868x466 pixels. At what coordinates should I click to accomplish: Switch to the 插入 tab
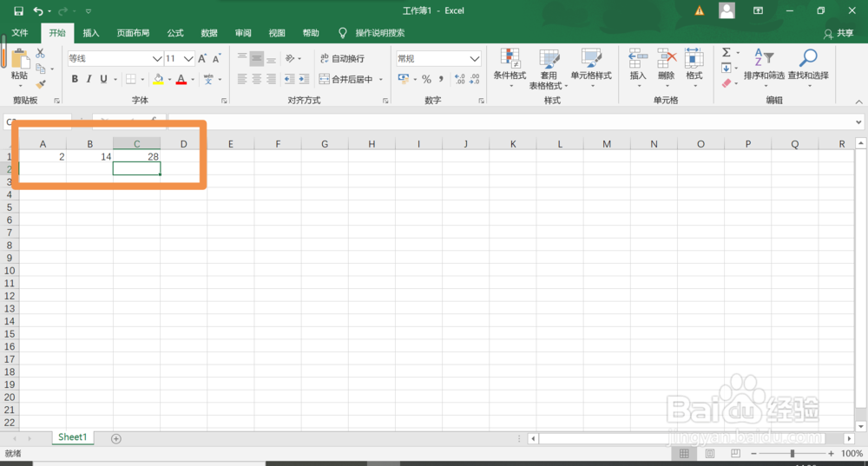pos(91,33)
